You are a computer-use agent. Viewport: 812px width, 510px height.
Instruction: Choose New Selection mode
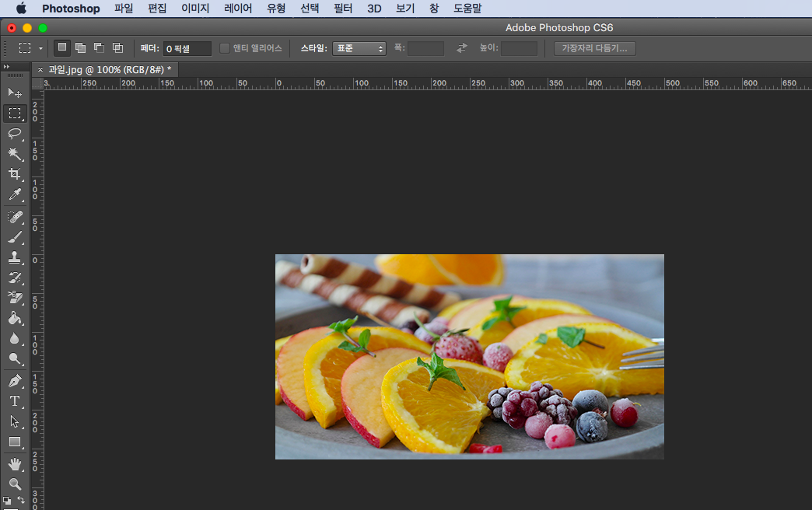click(62, 47)
